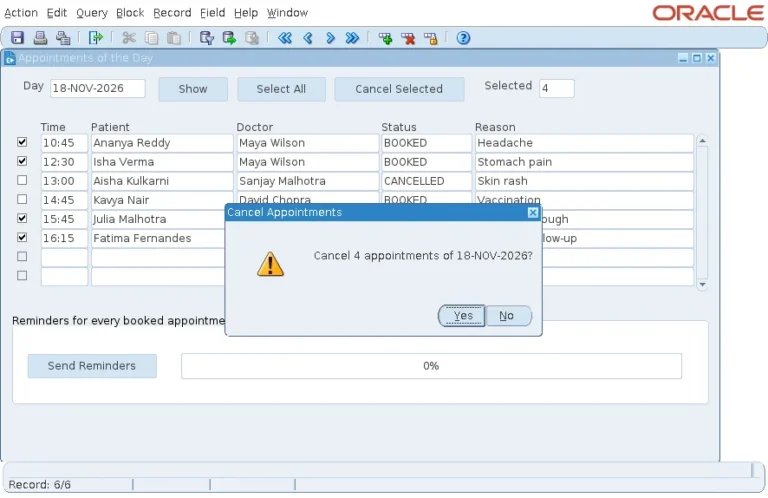Click the CANCELLED status cell
Viewport: 768px width, 498px height.
coord(426,181)
